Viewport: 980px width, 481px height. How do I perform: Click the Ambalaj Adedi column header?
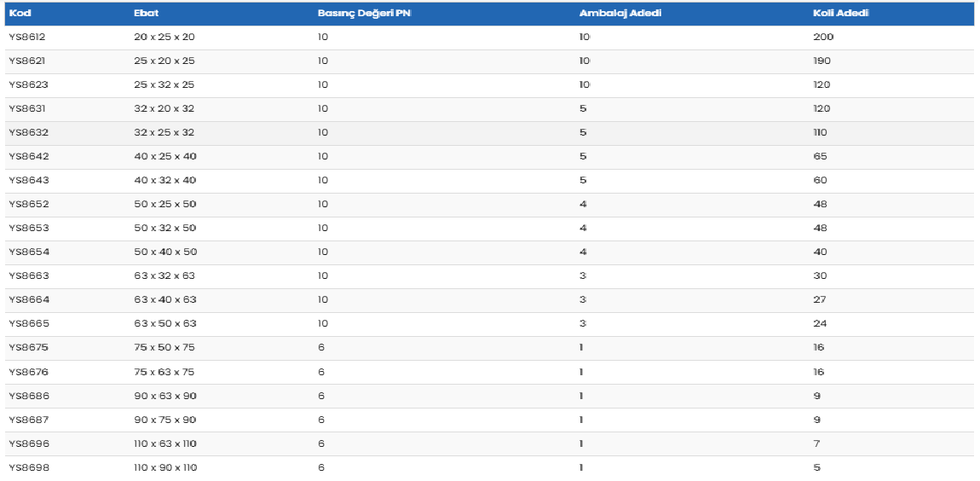pos(620,14)
